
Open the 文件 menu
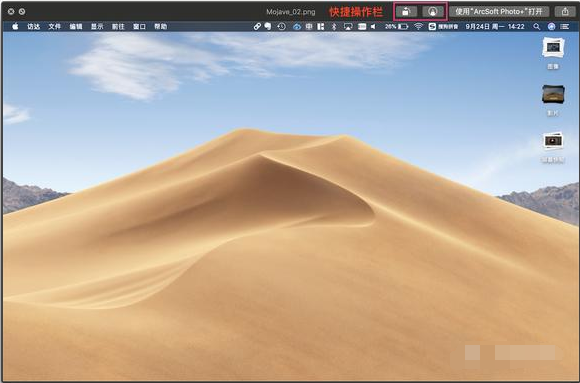(x=54, y=26)
